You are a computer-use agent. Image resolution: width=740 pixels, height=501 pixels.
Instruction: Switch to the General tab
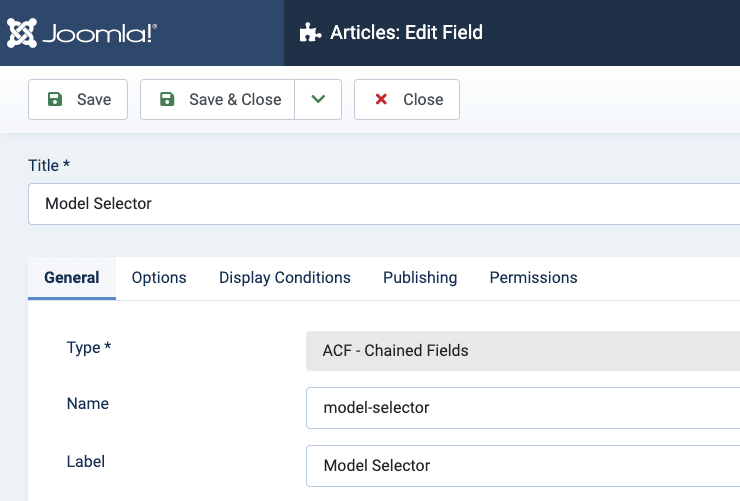pos(72,277)
